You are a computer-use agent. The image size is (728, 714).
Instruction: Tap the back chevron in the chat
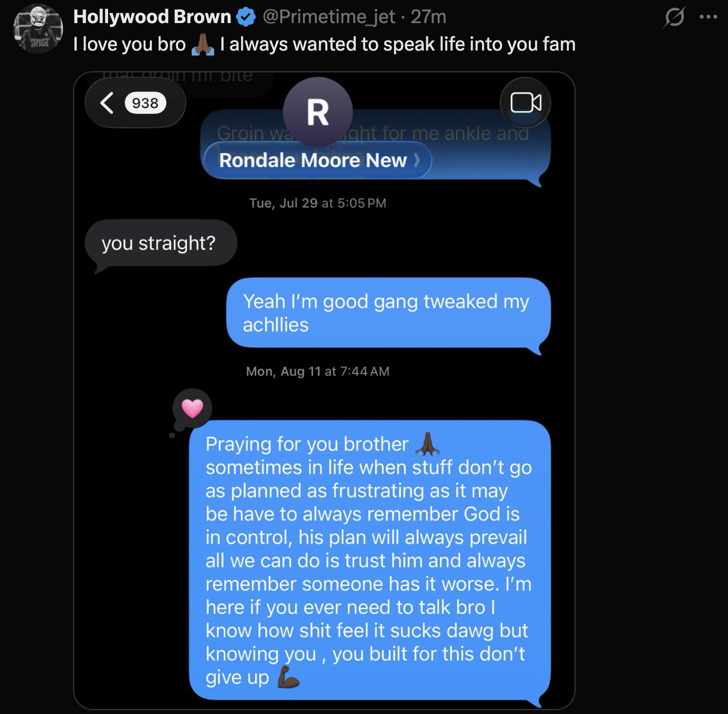coord(107,103)
